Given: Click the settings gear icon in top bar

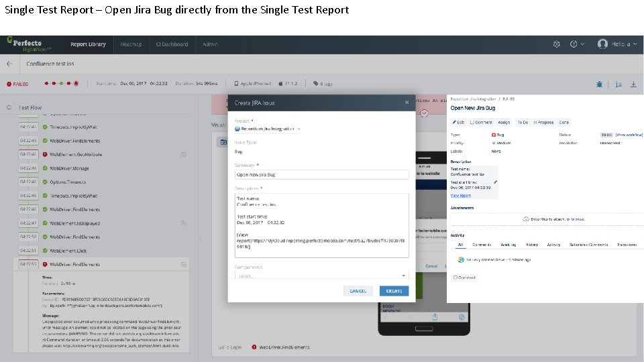Looking at the screenshot, I should (557, 44).
